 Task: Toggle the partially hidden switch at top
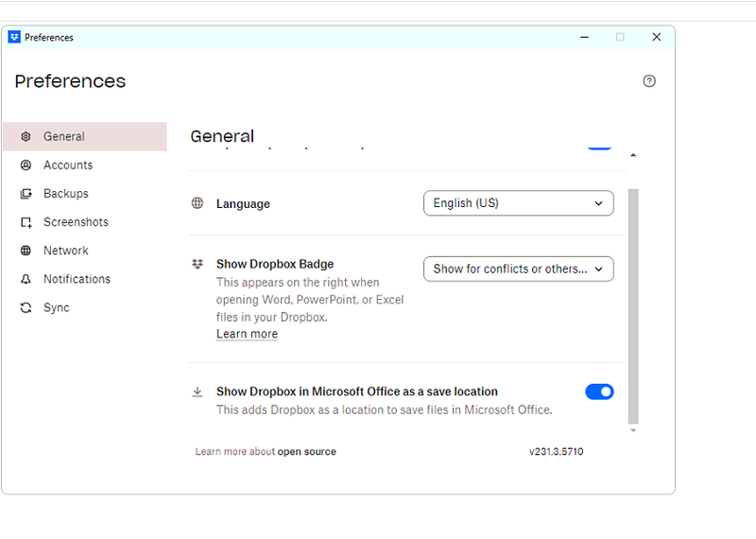(599, 147)
